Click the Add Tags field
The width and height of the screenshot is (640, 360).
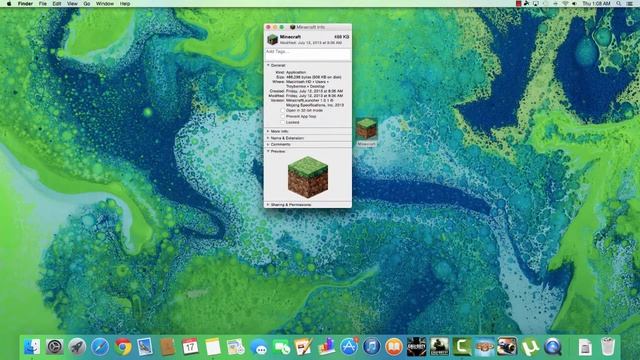coord(308,54)
